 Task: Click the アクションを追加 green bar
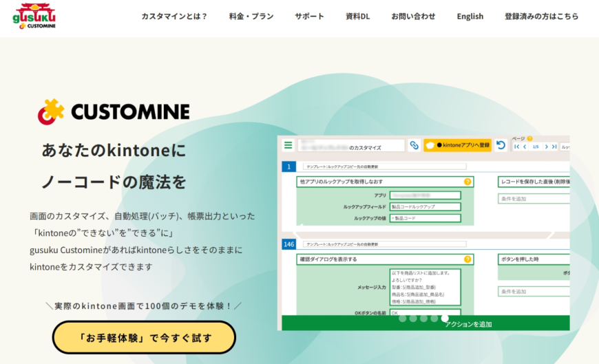click(425, 323)
